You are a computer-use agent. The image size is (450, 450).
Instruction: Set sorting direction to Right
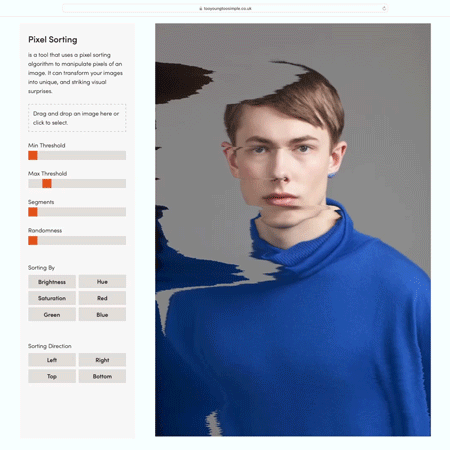tap(102, 360)
